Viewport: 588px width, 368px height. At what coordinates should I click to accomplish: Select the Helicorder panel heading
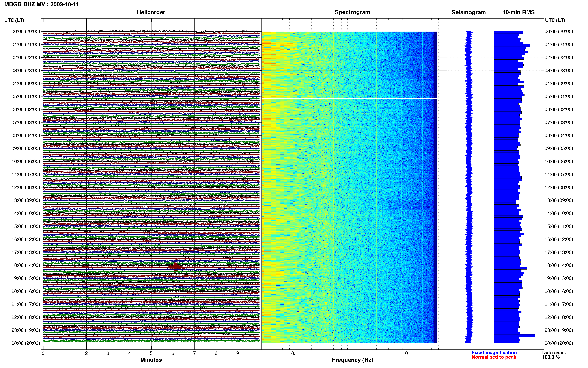(151, 12)
